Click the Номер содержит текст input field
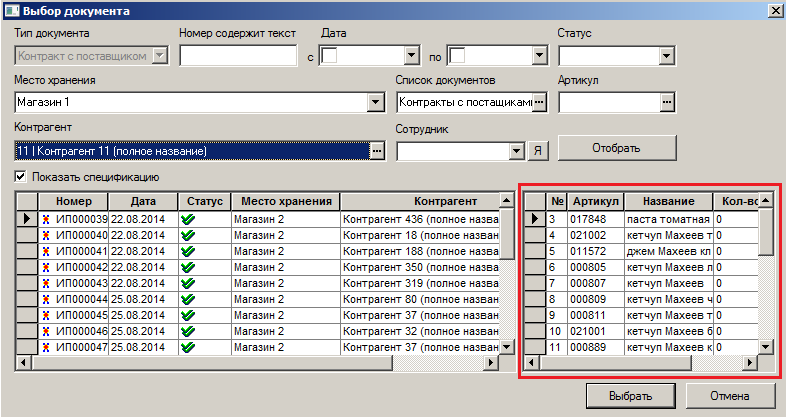This screenshot has width=786, height=417. coord(239,56)
